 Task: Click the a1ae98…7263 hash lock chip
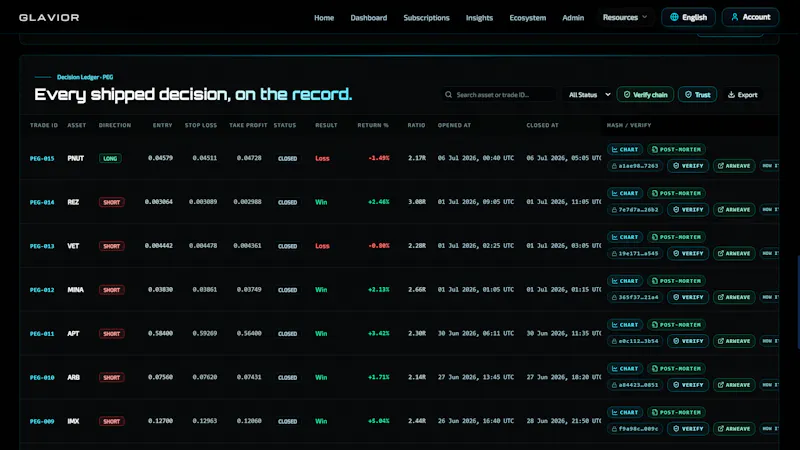[635, 166]
